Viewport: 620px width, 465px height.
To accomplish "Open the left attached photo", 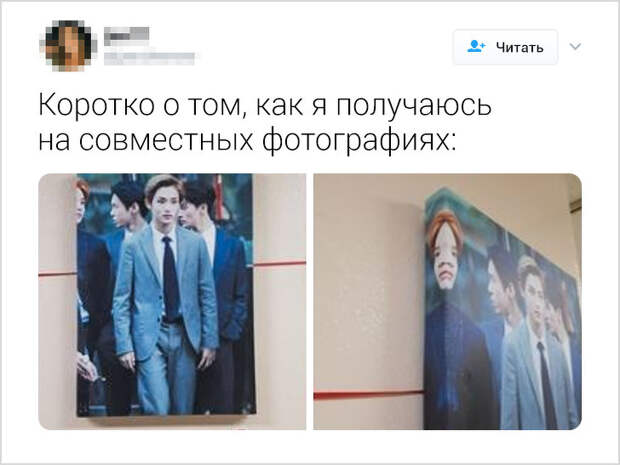I will pos(172,301).
